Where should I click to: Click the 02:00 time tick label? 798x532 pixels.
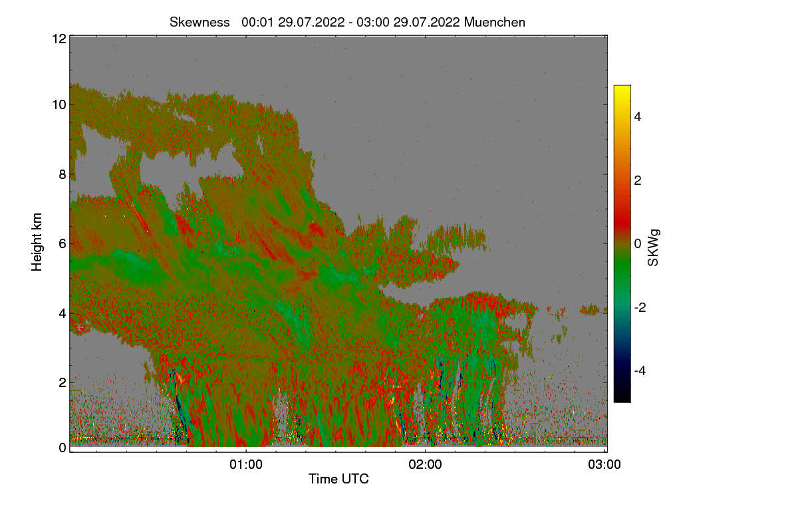[426, 465]
